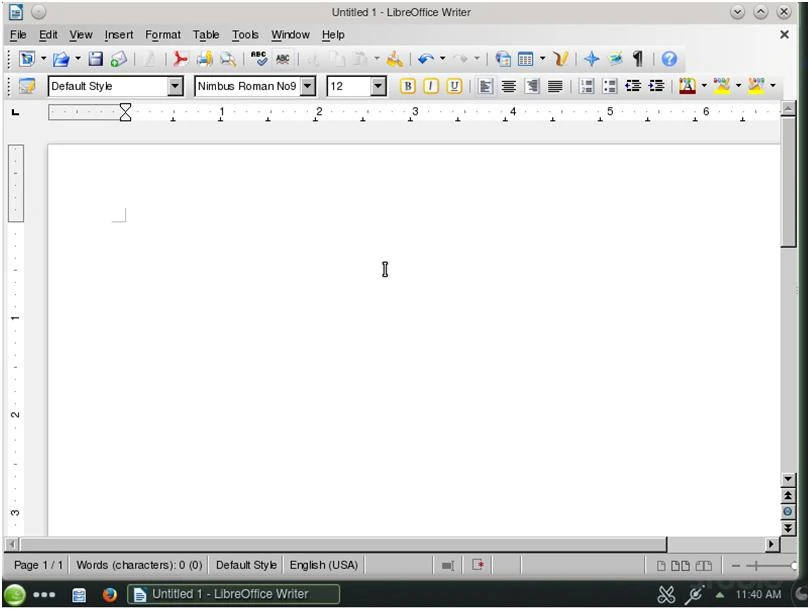Open Print Preview with the magnifier icon

coord(228,59)
